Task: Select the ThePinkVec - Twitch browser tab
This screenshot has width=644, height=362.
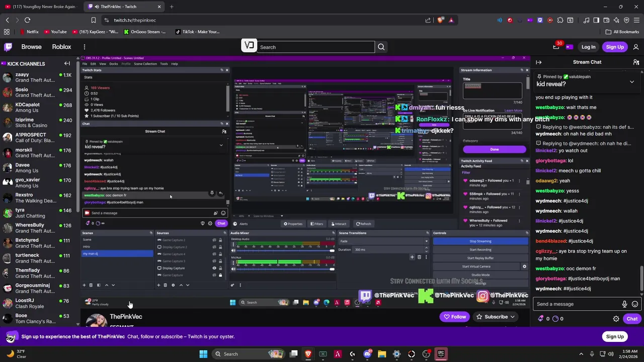Action: point(124,7)
